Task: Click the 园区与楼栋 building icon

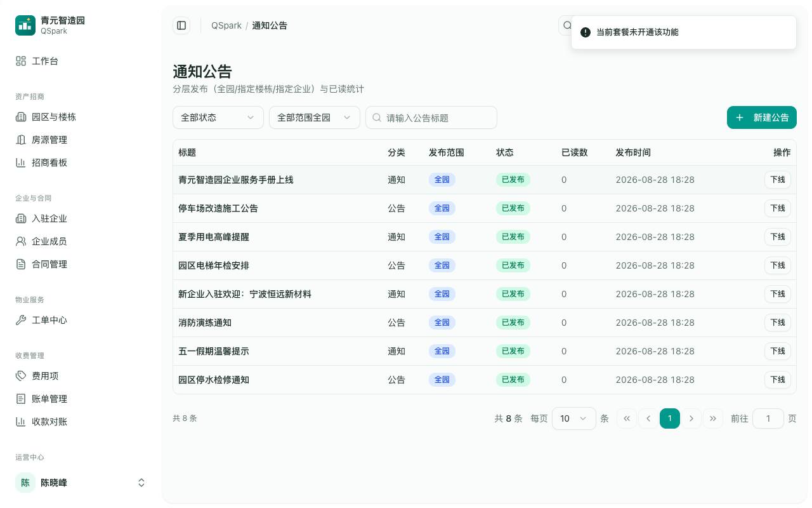Action: tap(21, 117)
